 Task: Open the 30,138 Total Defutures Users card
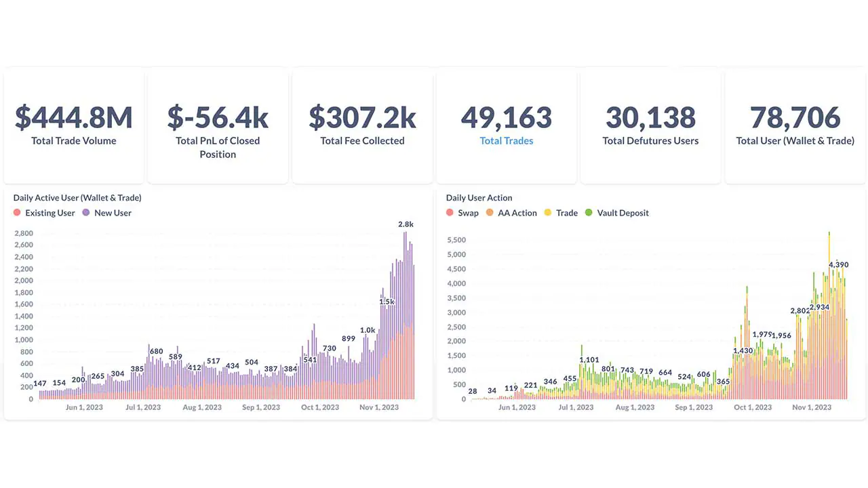pos(650,125)
